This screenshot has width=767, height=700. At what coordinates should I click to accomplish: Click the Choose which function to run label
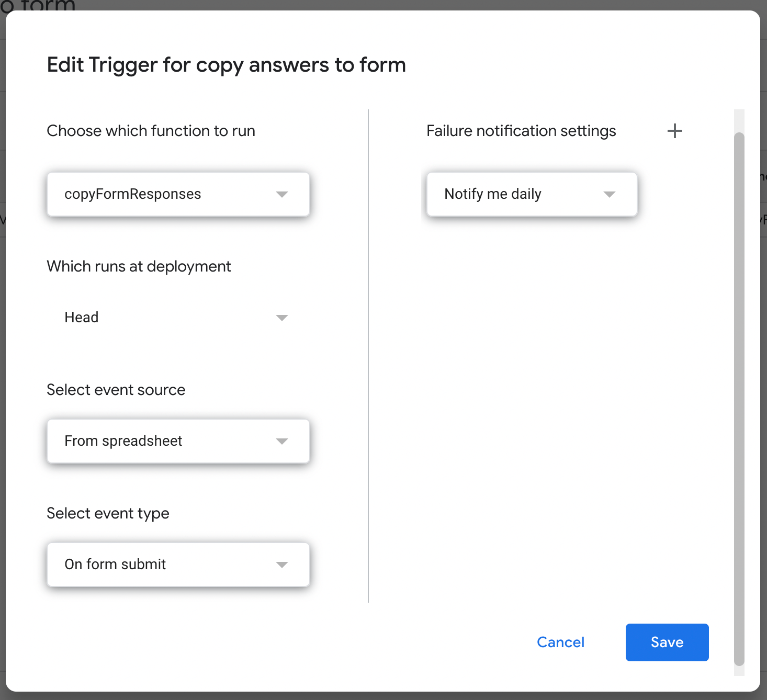pyautogui.click(x=151, y=131)
